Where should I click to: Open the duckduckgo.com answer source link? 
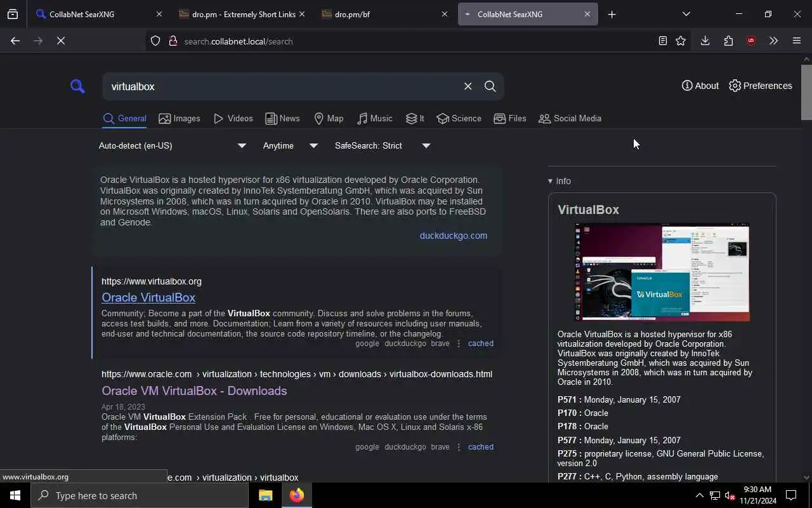click(453, 236)
